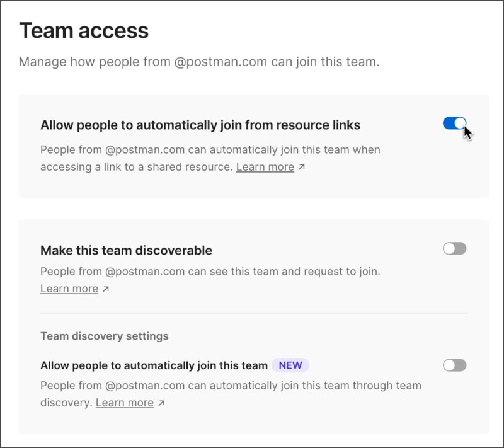This screenshot has width=504, height=448.
Task: Click the divider above Team discovery settings
Action: click(x=253, y=313)
